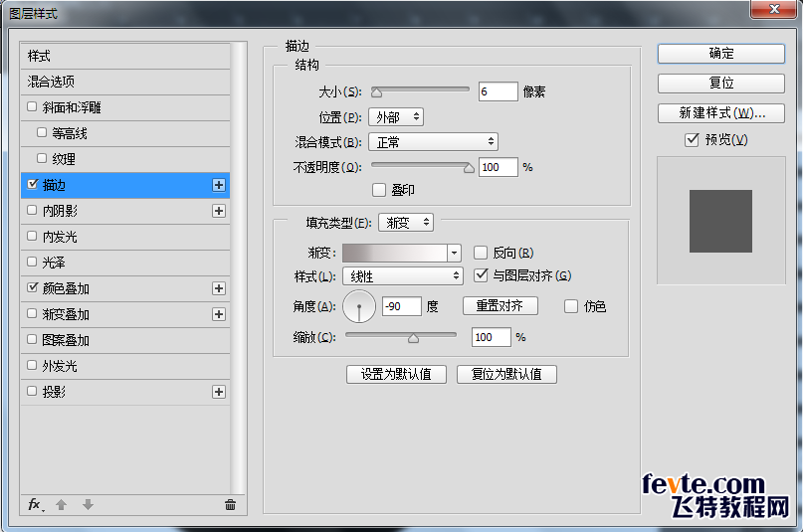803x532 pixels.
Task: Open 混合模式 dropdown showing 正常
Action: pos(433,141)
